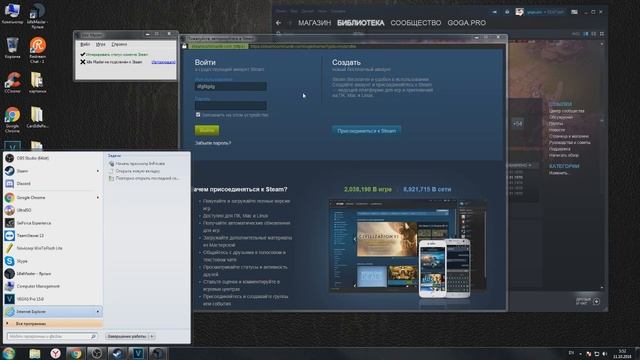Switch to VEGAS Pro on the taskbar

pyautogui.click(x=138, y=353)
